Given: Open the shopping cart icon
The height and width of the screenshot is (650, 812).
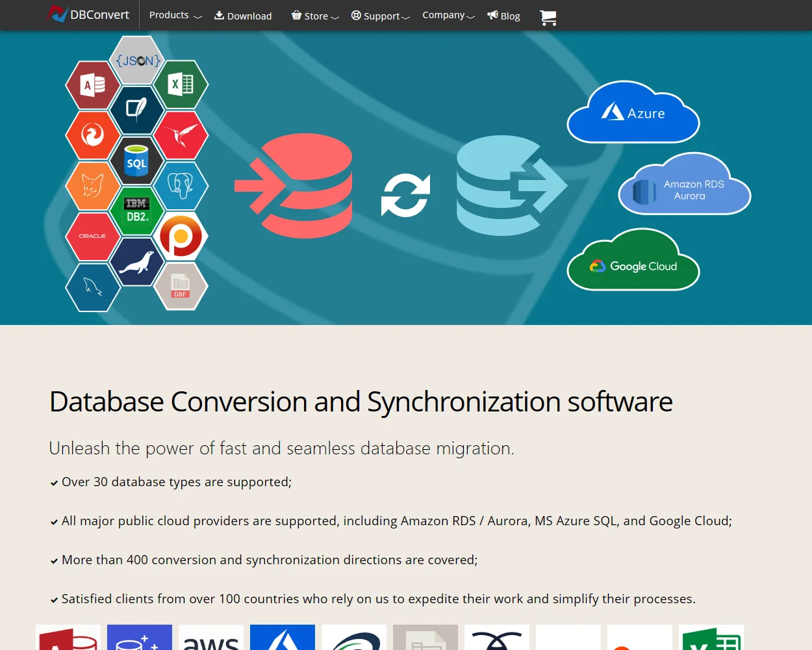Looking at the screenshot, I should pyautogui.click(x=548, y=18).
